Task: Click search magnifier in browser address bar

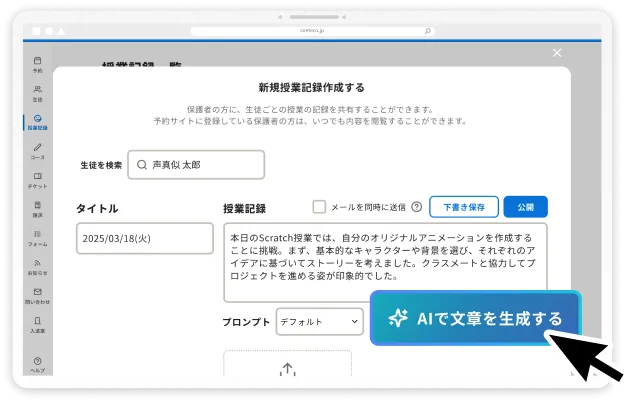Action: tap(427, 31)
